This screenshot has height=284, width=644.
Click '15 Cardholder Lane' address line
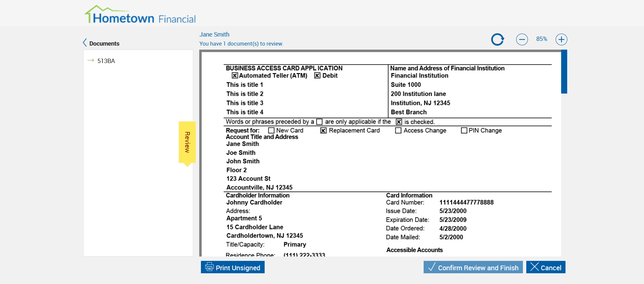(255, 227)
